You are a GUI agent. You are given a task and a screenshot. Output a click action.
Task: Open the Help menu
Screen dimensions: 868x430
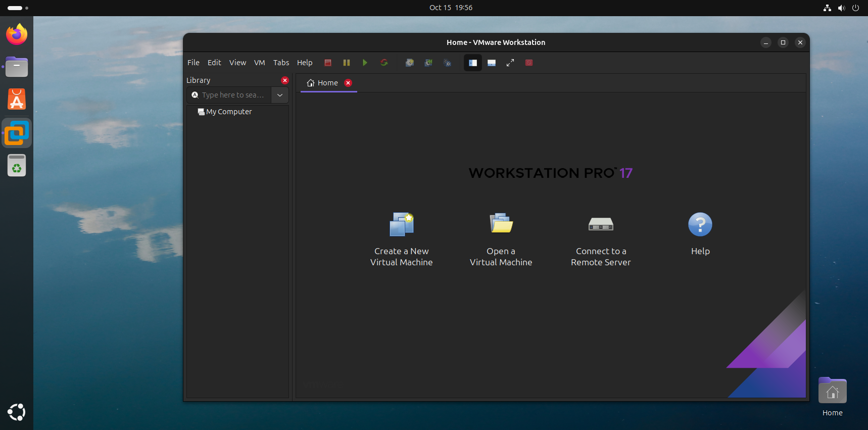(x=305, y=63)
